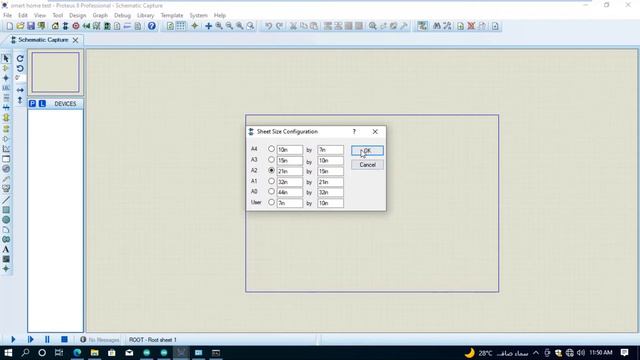Image resolution: width=640 pixels, height=360 pixels.
Task: Click the 'ROOT - Root sheet 1' status text
Action: point(153,340)
